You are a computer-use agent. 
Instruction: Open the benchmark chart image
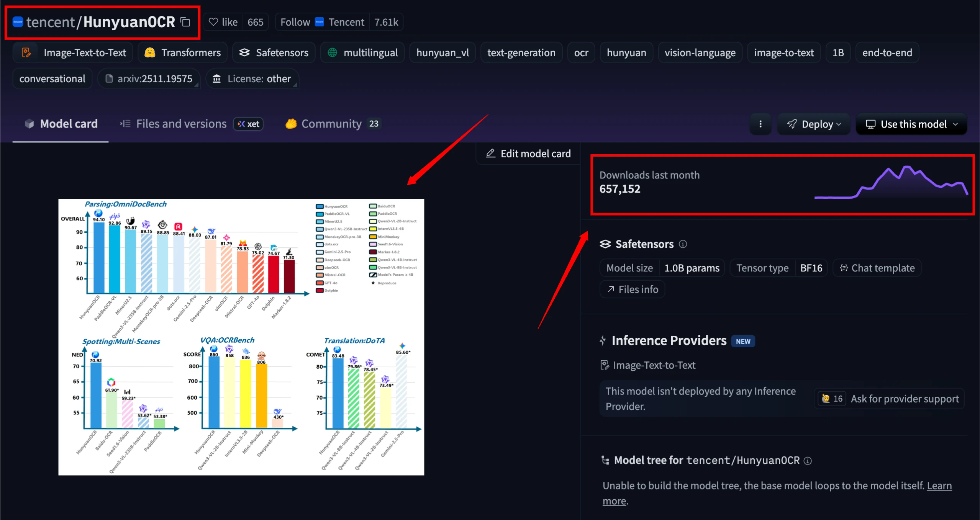pyautogui.click(x=241, y=337)
